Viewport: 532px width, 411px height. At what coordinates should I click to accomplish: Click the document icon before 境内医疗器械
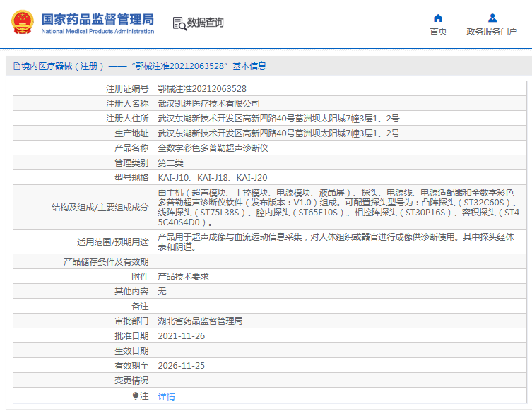(x=16, y=66)
